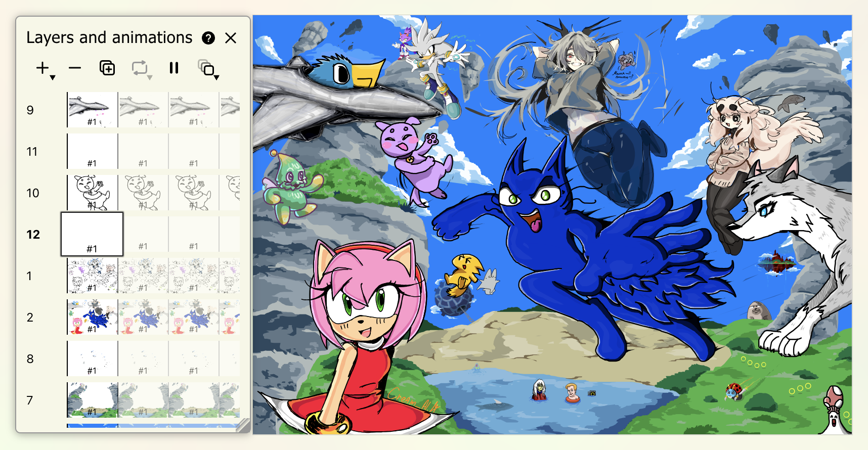The height and width of the screenshot is (450, 868).
Task: Click the duplicate icon with the plus
Action: (x=107, y=68)
